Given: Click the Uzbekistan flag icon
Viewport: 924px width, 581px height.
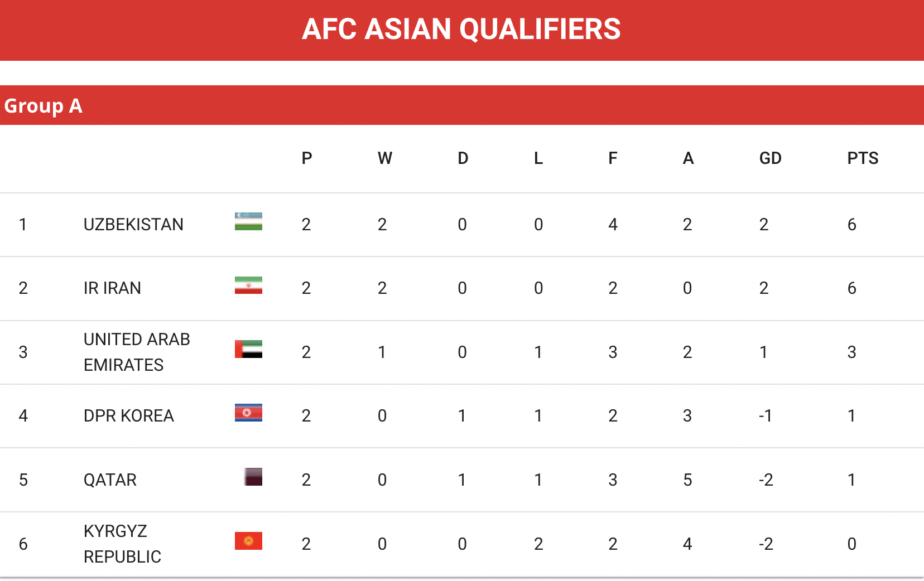Looking at the screenshot, I should (248, 221).
